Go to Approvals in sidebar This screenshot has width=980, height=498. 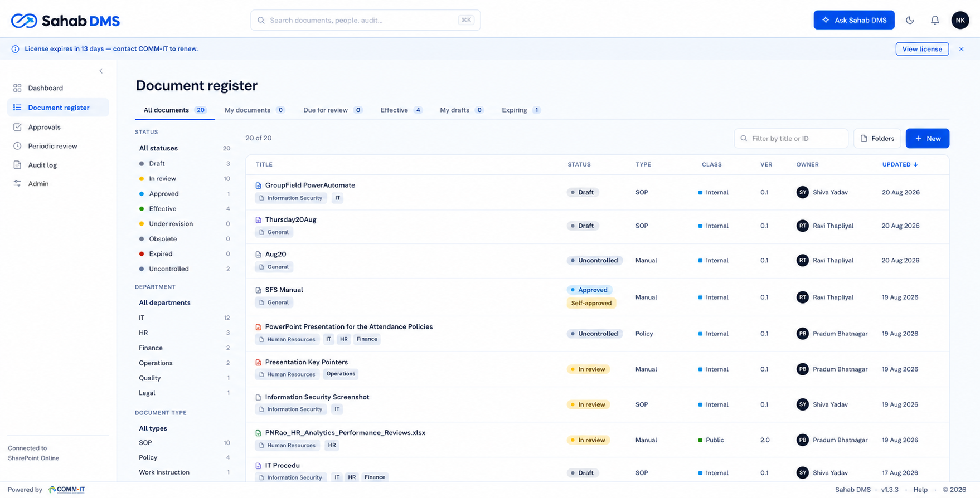pos(58,127)
